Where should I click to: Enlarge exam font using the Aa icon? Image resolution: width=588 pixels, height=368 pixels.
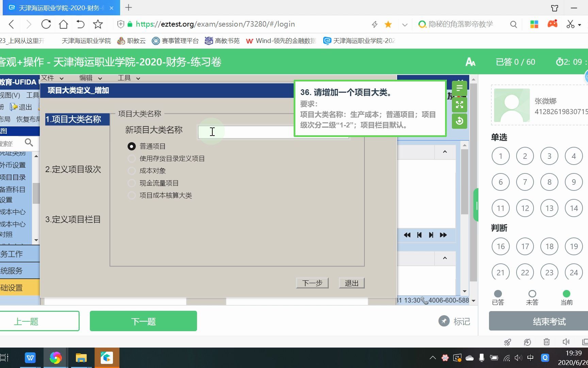click(x=471, y=62)
